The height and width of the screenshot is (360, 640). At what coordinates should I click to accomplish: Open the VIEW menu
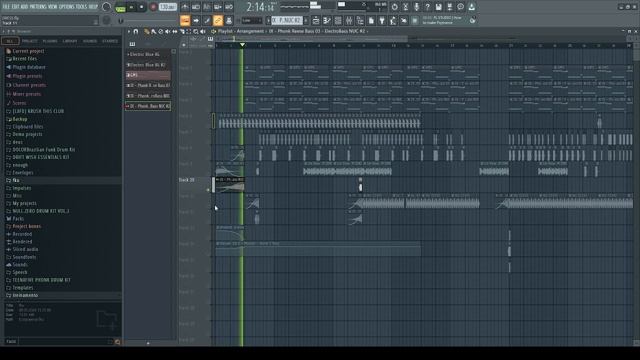[52, 7]
